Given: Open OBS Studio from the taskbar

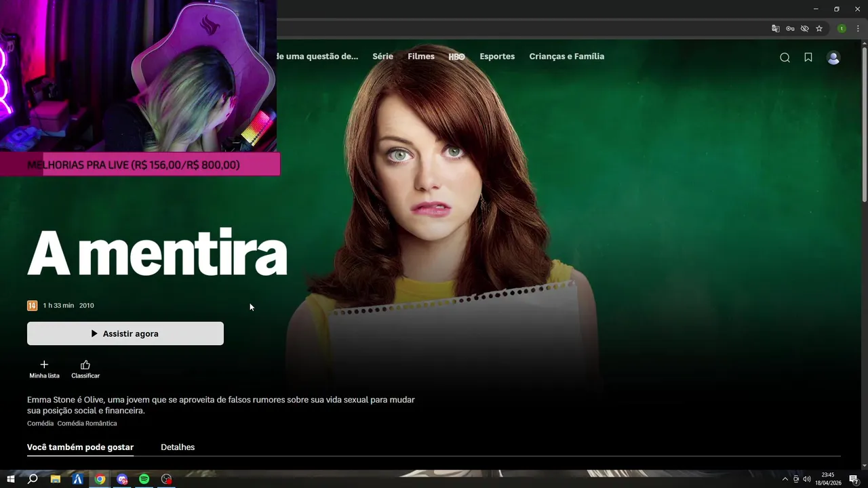Looking at the screenshot, I should (x=166, y=479).
